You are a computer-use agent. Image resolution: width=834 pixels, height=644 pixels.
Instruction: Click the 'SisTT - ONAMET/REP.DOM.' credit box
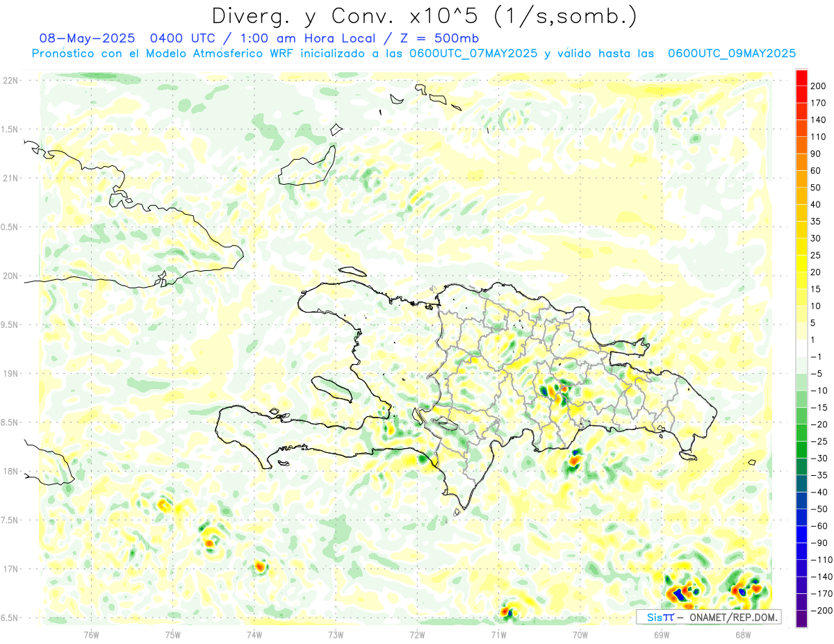[x=709, y=617]
